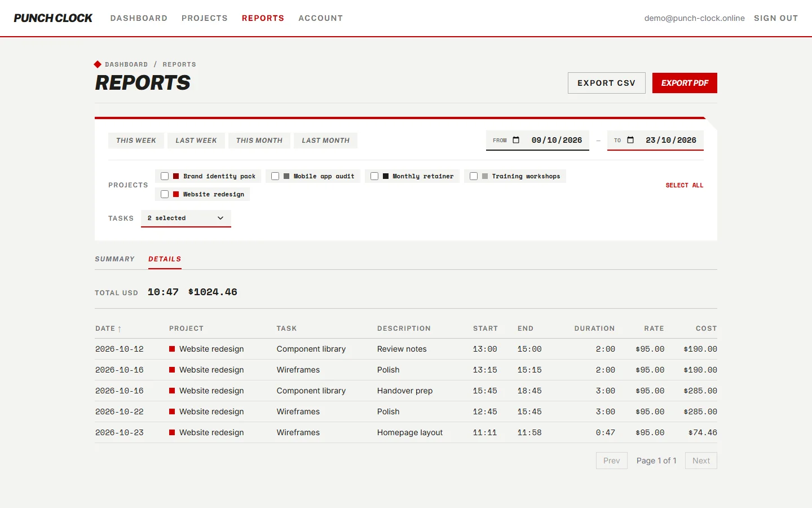
Task: Click the PROJECT column header
Action: tap(186, 329)
